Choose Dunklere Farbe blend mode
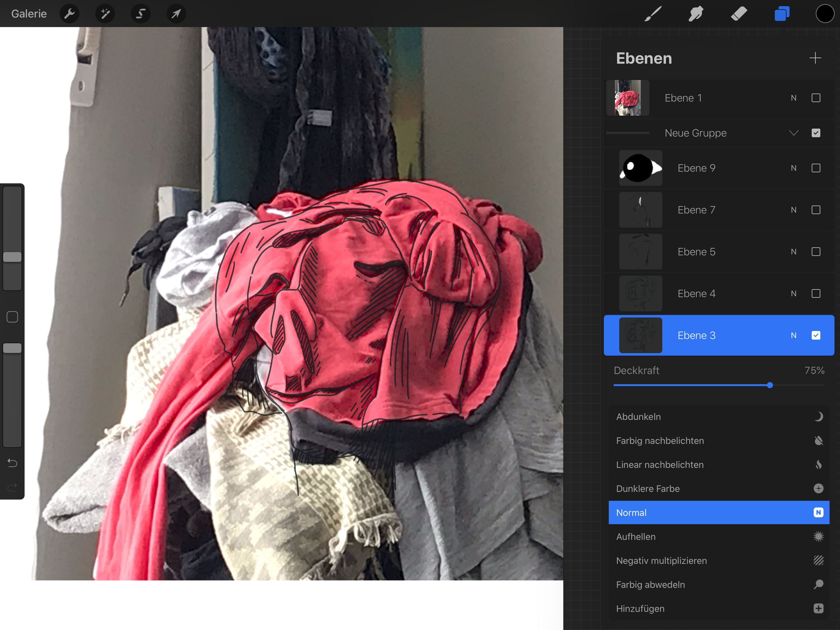 pyautogui.click(x=719, y=488)
